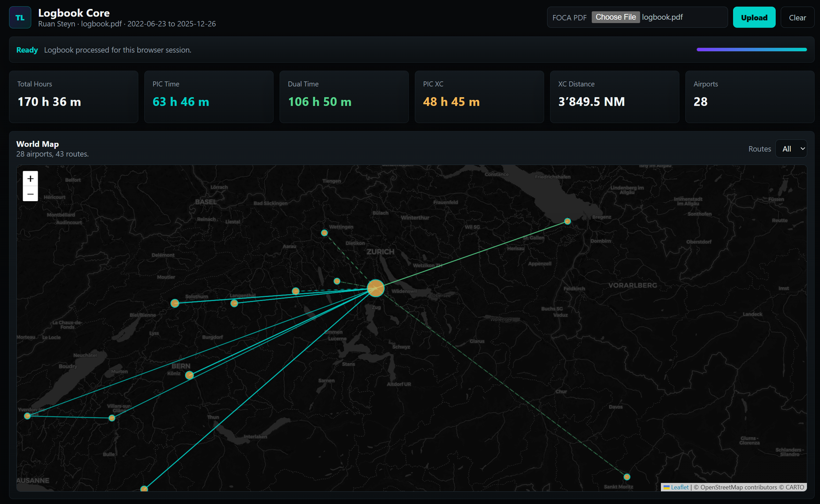Click the Choose File button
Screen dimensions: 820x504
click(615, 17)
